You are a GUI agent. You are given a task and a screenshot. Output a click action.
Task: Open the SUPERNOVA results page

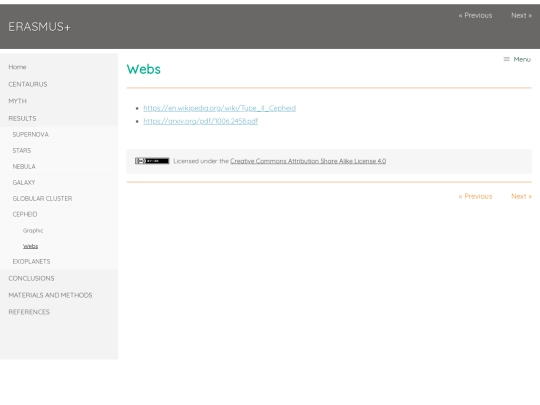tap(31, 134)
